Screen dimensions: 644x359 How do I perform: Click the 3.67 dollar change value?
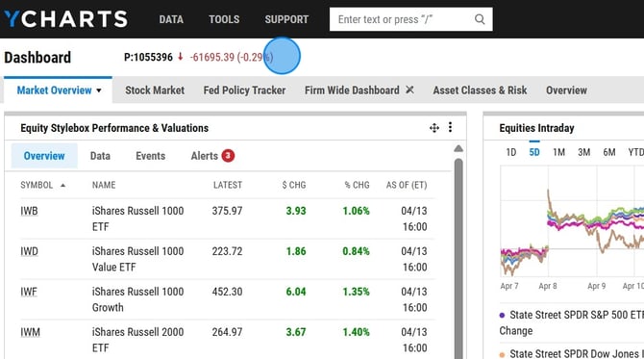point(296,332)
